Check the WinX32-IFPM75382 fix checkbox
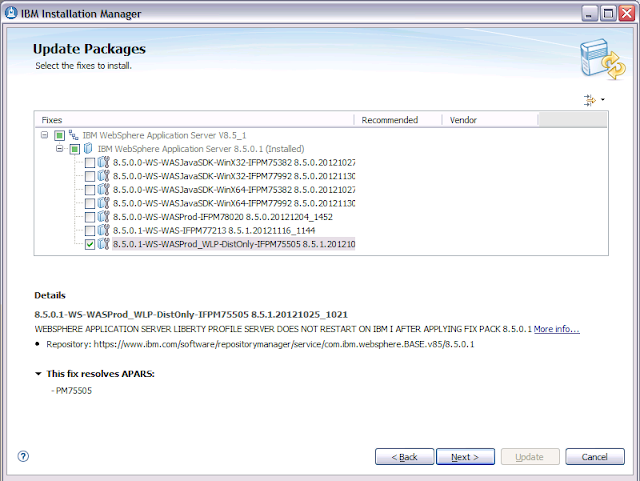 (90, 163)
